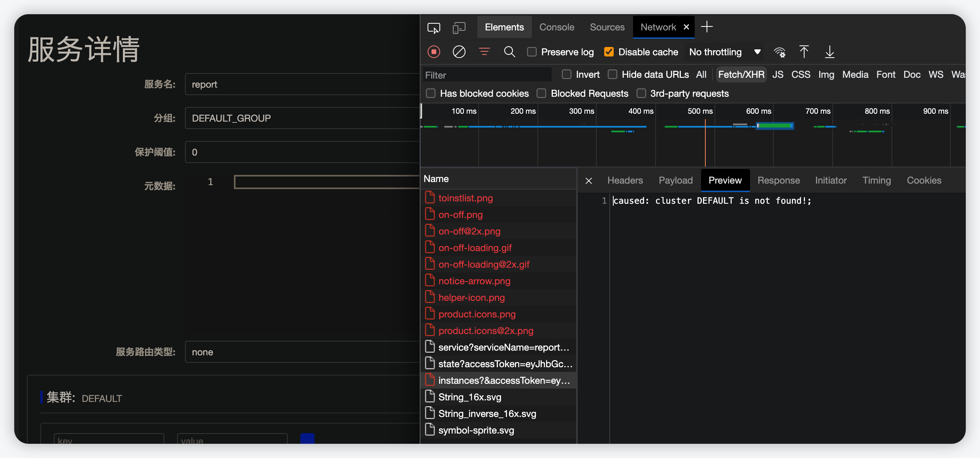Check 3rd-party requests option
The width and height of the screenshot is (980, 458).
point(641,93)
